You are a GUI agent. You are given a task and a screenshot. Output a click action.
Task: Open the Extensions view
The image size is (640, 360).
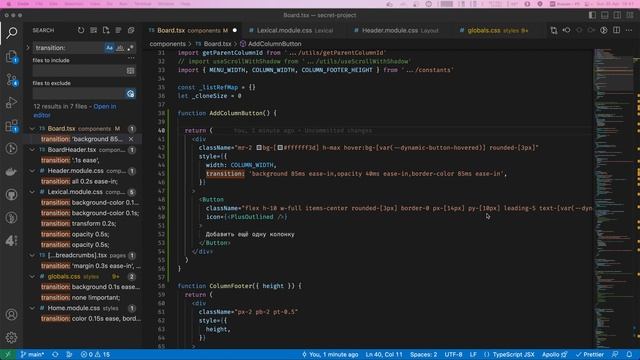pyautogui.click(x=11, y=126)
